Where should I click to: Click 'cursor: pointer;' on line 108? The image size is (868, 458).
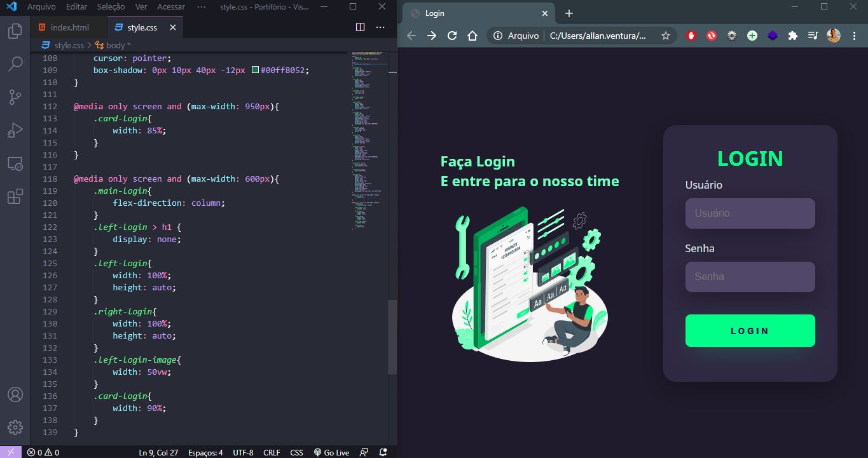[x=132, y=58]
